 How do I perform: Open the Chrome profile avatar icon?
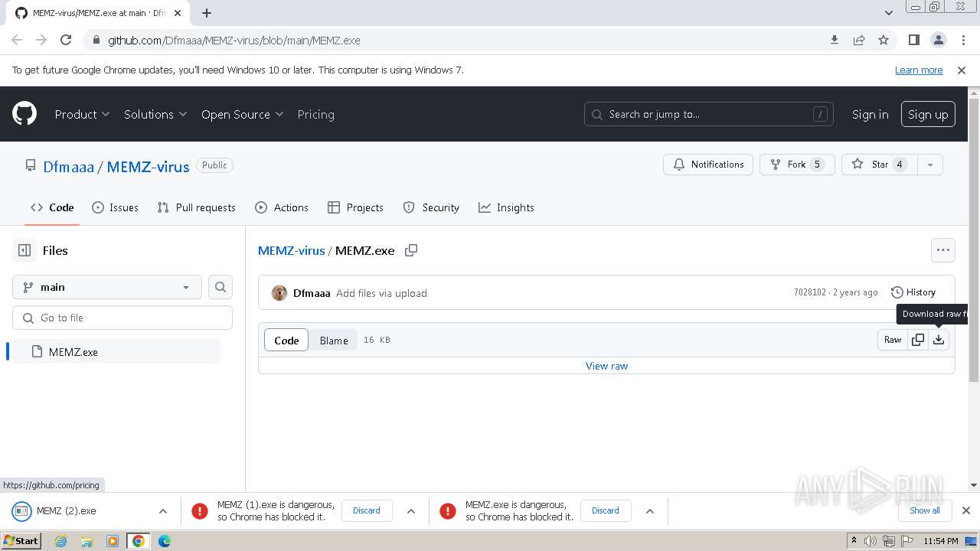click(938, 40)
